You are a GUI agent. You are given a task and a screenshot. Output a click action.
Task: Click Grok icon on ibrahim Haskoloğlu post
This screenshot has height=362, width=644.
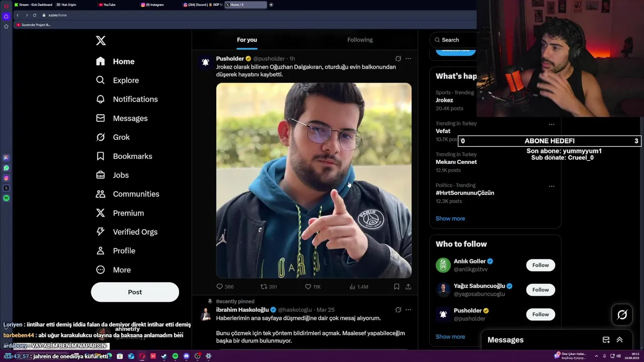(x=398, y=310)
